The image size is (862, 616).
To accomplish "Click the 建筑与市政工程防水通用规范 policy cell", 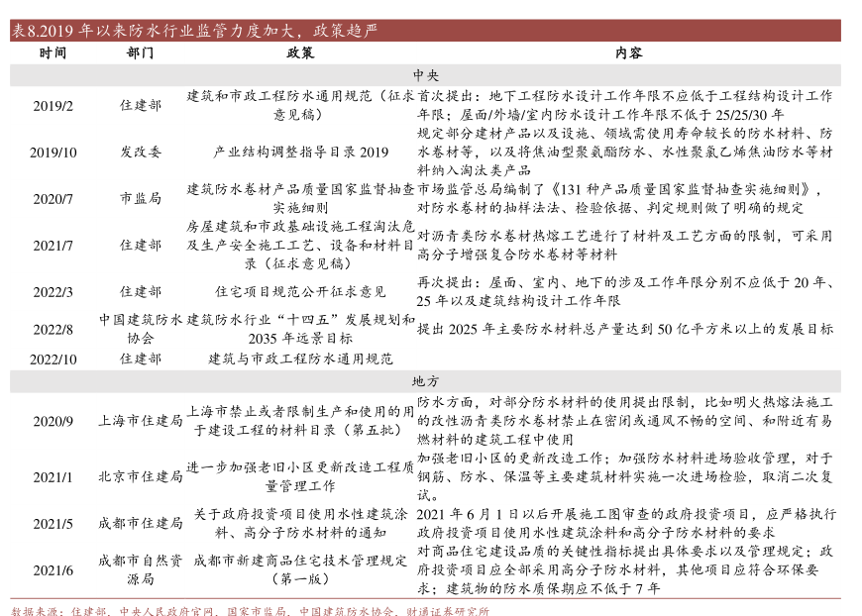I will point(300,359).
